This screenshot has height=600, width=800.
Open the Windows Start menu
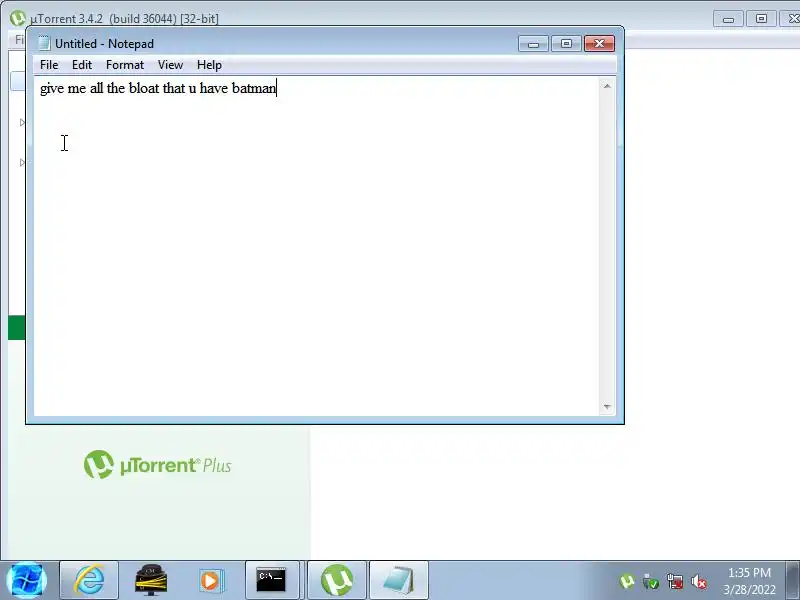(27, 580)
